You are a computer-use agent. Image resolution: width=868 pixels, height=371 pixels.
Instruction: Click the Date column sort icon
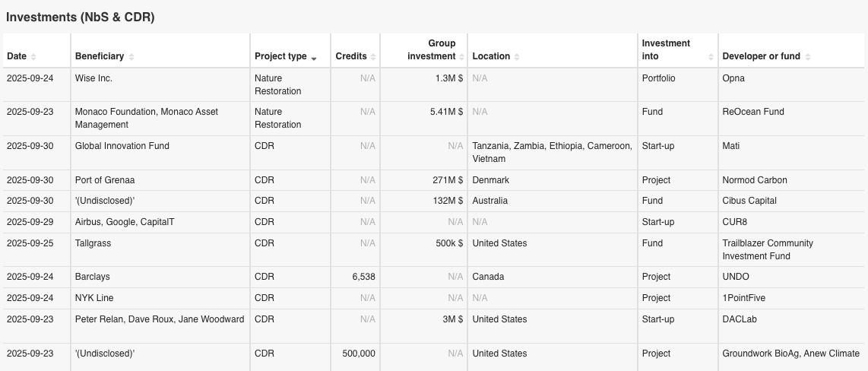[33, 57]
